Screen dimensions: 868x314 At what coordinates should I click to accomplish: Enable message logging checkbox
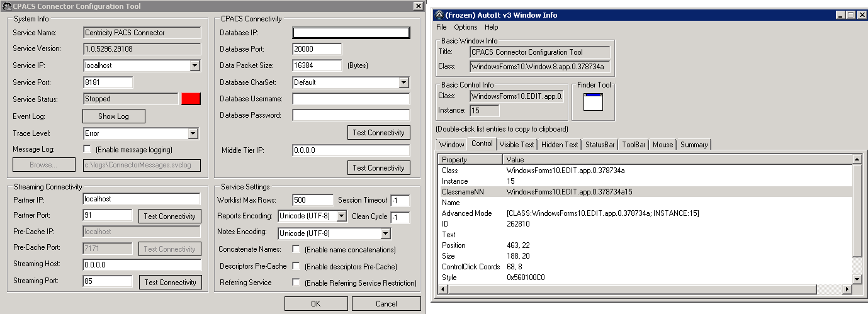[87, 149]
